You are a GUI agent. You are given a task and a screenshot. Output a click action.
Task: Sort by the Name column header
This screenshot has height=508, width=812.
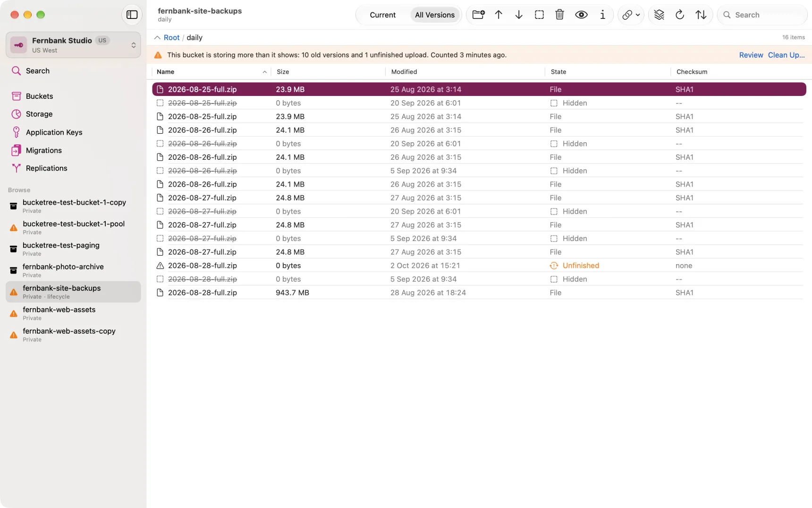pyautogui.click(x=211, y=72)
